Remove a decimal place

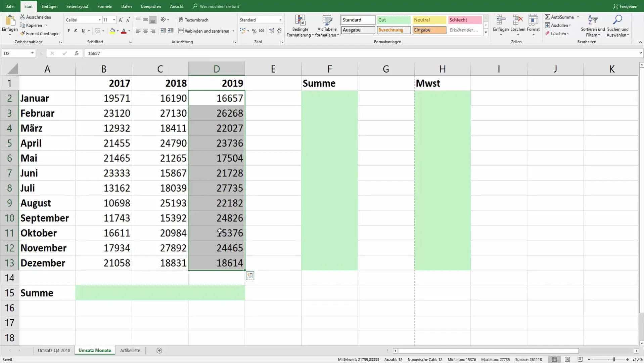coord(279,31)
